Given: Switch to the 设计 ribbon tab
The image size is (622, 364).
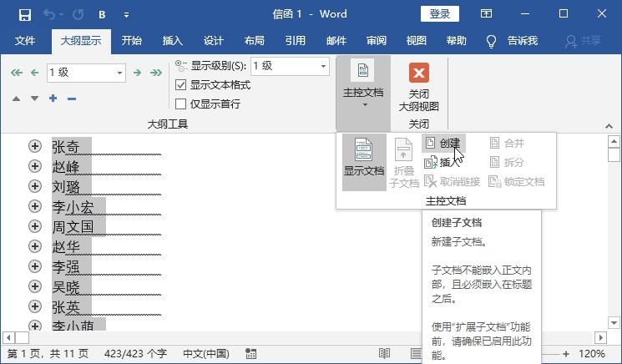Looking at the screenshot, I should (214, 40).
